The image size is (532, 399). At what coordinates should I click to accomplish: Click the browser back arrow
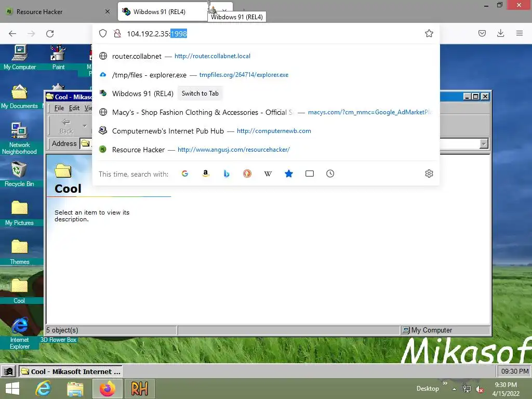point(12,33)
